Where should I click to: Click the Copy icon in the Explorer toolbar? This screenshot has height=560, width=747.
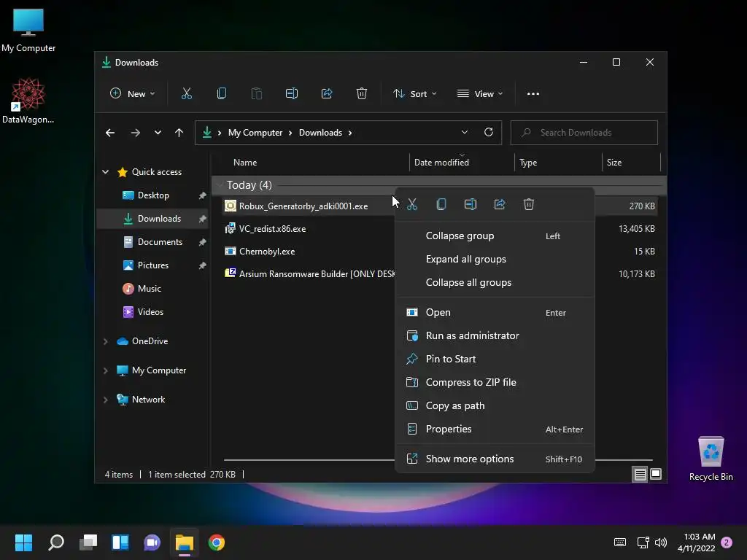click(222, 94)
